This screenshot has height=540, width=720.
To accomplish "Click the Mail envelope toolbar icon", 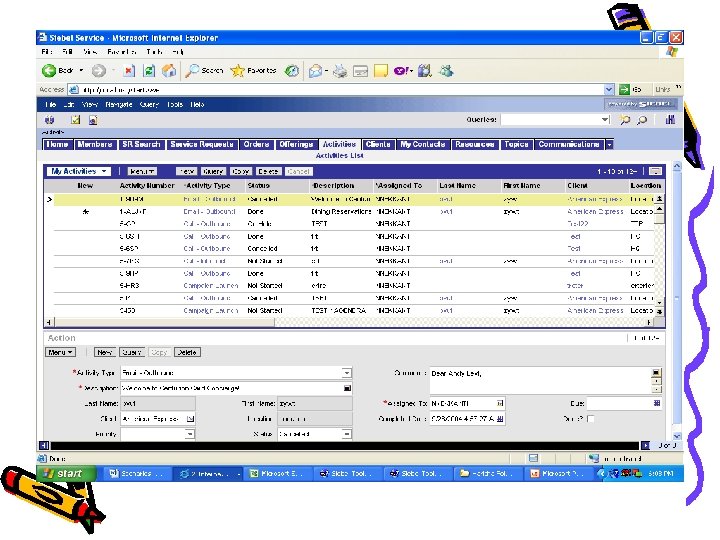I will [x=315, y=71].
